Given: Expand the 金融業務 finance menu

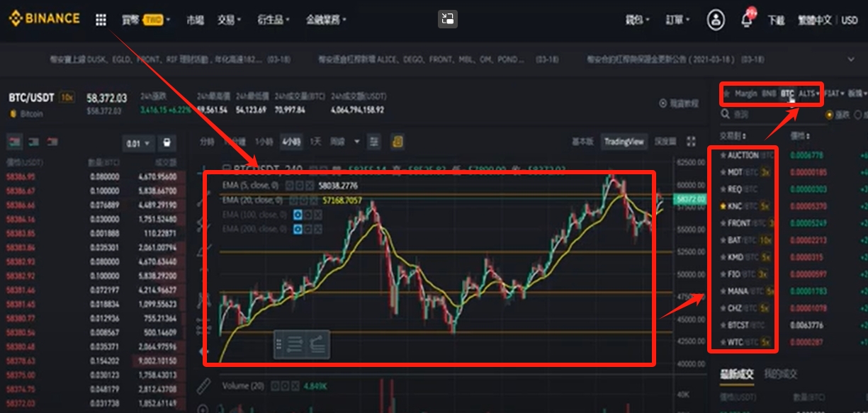Looking at the screenshot, I should [x=326, y=20].
